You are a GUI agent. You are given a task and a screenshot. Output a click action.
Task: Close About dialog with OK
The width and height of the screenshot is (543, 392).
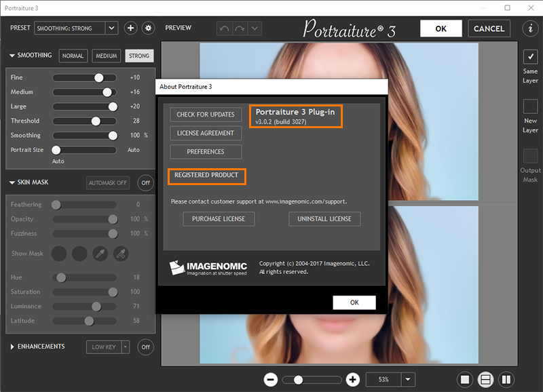(x=354, y=302)
